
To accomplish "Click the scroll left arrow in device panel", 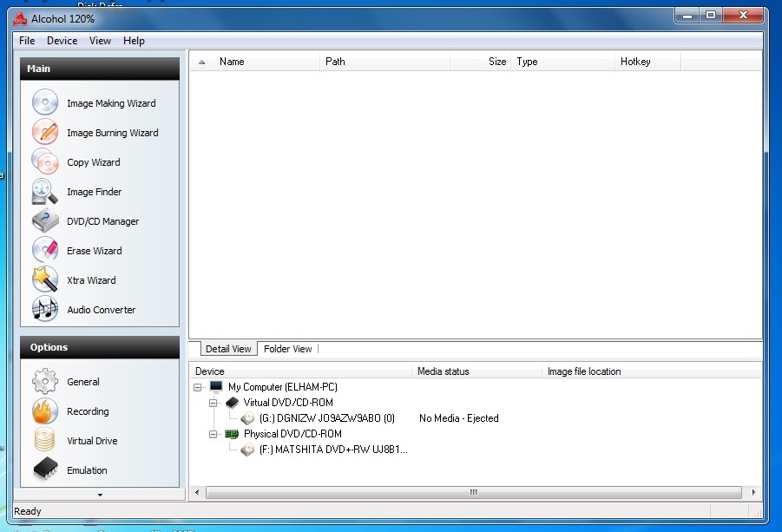I will point(197,493).
